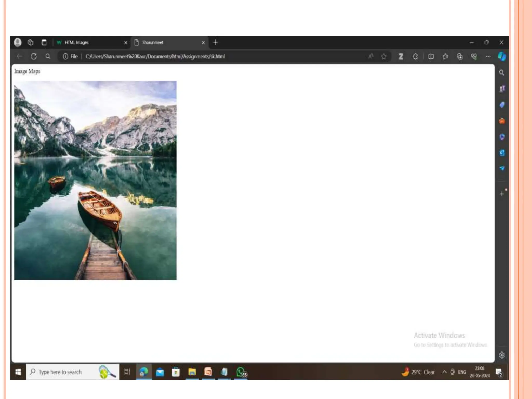Open a new tab with plus
This screenshot has width=532, height=399.
point(215,42)
